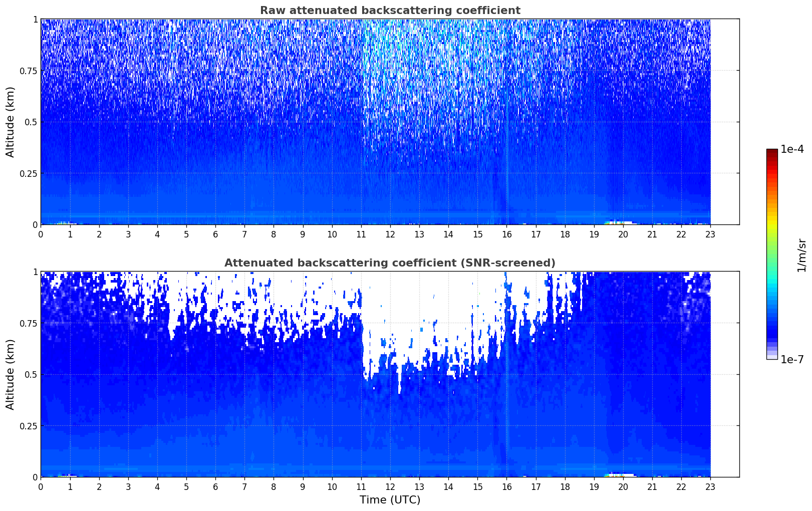The height and width of the screenshot is (511, 812).
Task: Click the top plot's 'Altitude (km)' axis label
Action: [x=11, y=122]
